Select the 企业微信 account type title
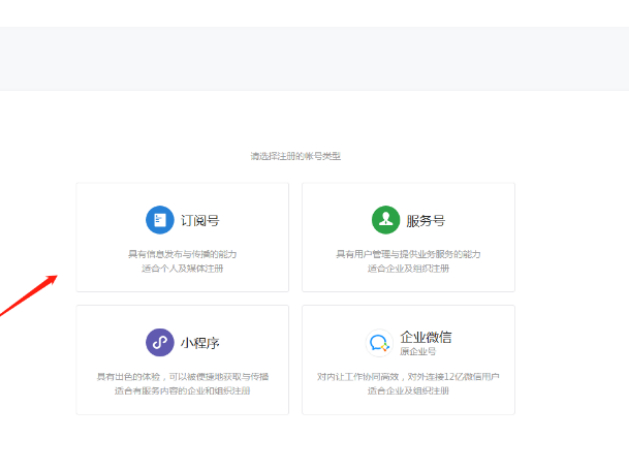Viewport: 629px width, 472px height. (426, 337)
